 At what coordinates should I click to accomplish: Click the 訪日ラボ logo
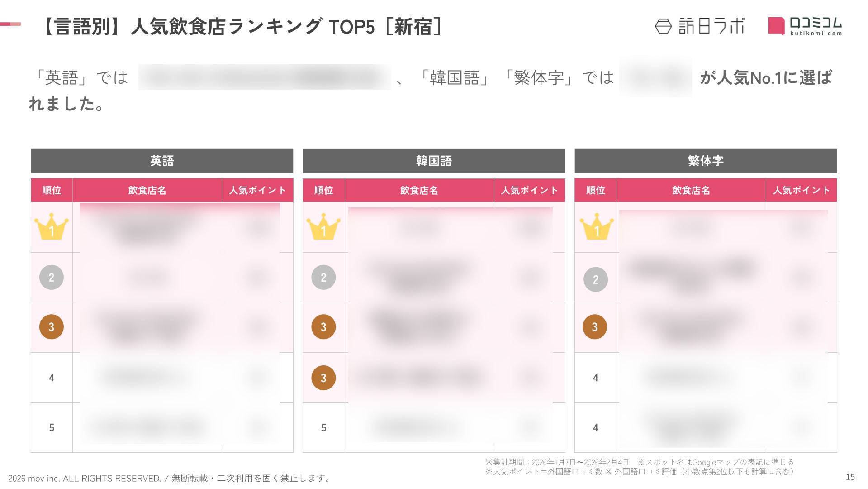699,26
